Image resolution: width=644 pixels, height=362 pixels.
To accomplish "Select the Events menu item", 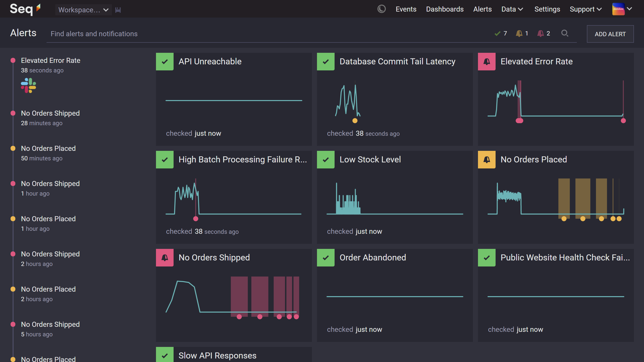I will click(x=406, y=9).
